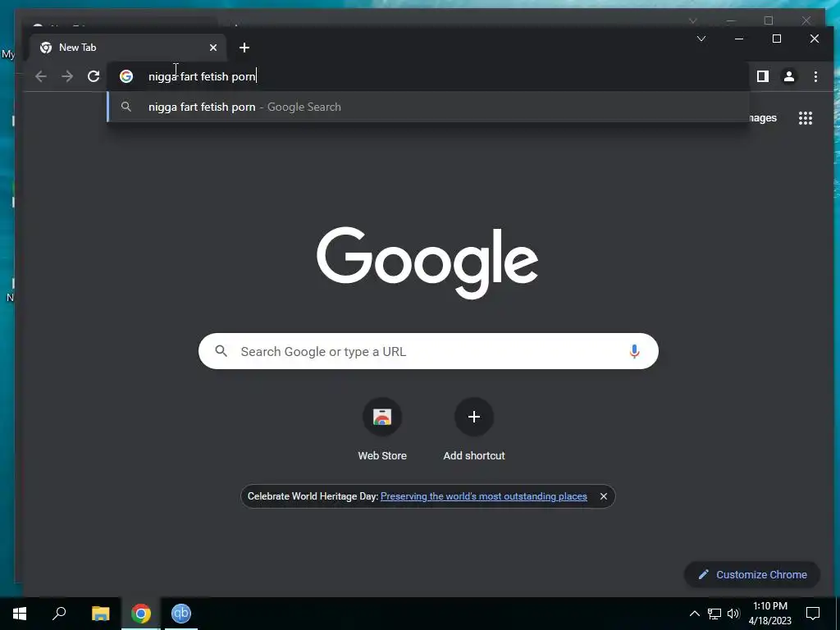
Task: Minimize the front Chrome window
Action: pos(739,39)
